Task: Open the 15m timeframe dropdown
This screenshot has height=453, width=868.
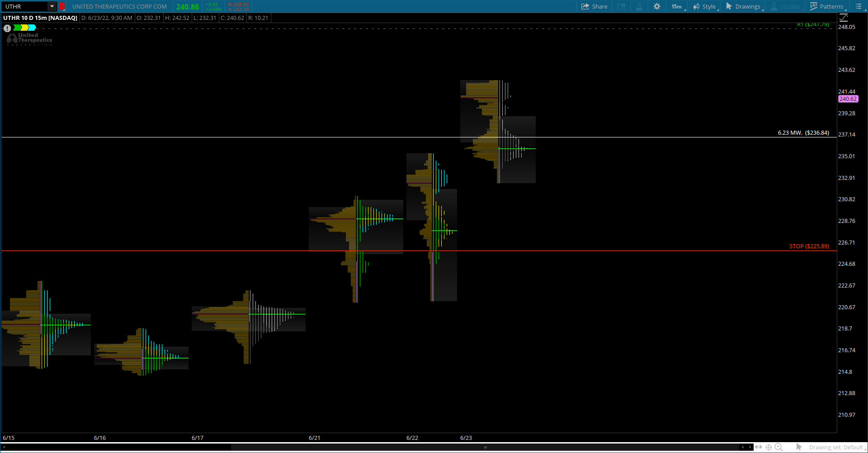Action: point(678,6)
